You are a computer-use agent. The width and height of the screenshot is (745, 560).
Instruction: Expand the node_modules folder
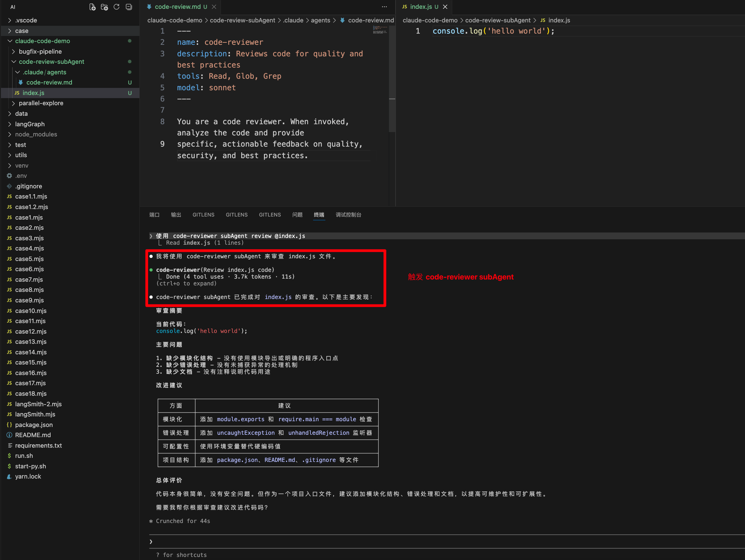click(x=10, y=134)
